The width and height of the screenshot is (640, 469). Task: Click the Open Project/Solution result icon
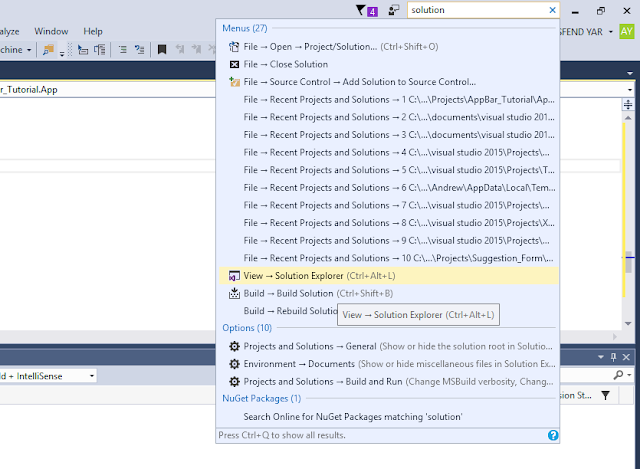(234, 47)
